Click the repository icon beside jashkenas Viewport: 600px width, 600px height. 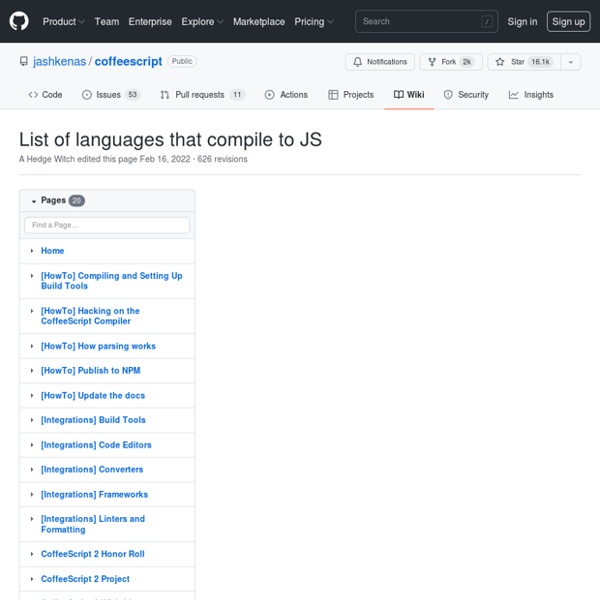(x=24, y=62)
